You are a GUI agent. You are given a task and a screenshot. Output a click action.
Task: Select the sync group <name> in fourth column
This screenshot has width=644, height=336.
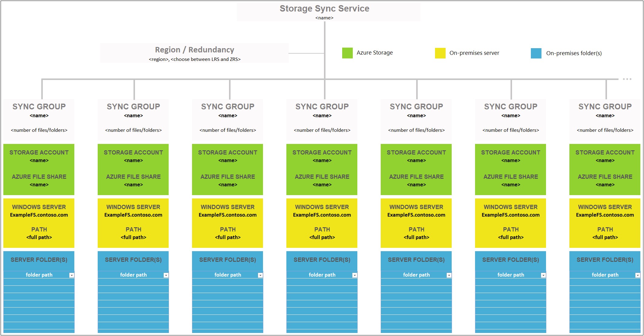point(322,115)
